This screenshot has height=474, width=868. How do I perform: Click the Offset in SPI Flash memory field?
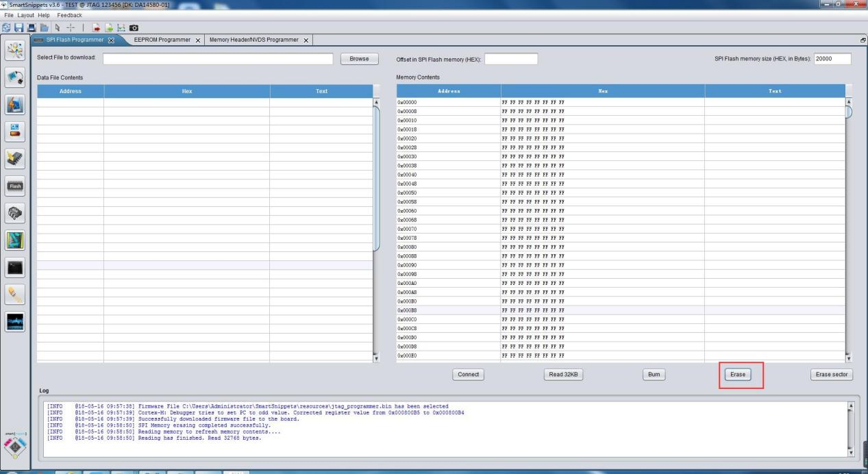pos(510,59)
